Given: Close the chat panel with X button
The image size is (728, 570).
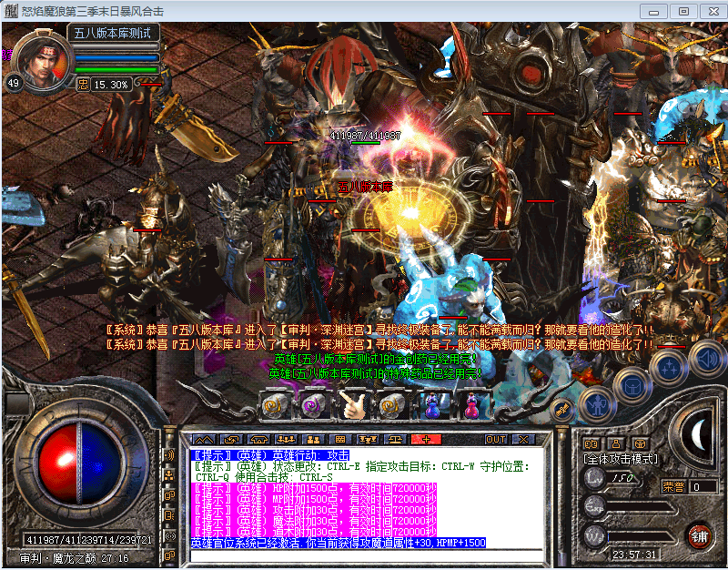Looking at the screenshot, I should coord(522,439).
